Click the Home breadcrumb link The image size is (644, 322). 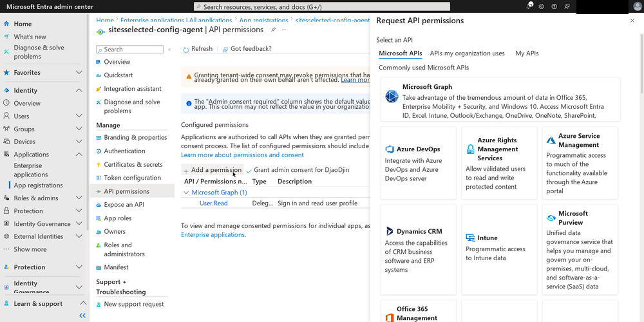click(105, 20)
